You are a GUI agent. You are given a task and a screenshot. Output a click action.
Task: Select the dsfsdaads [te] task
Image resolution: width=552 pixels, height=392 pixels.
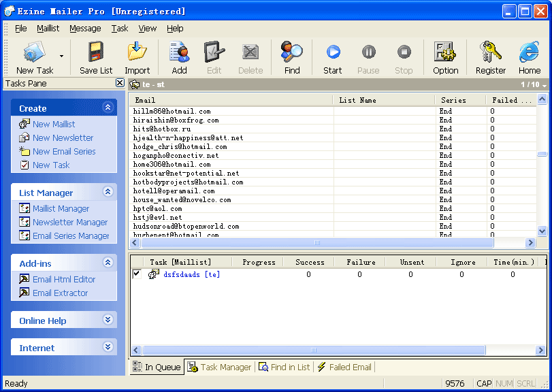pyautogui.click(x=191, y=274)
